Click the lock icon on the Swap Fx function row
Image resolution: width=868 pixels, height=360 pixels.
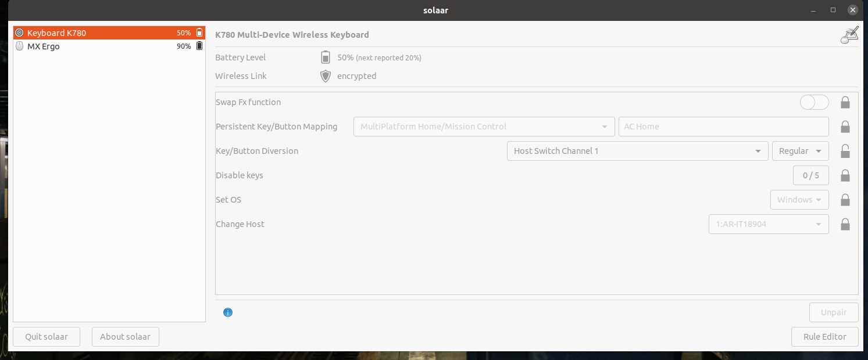[x=845, y=102]
